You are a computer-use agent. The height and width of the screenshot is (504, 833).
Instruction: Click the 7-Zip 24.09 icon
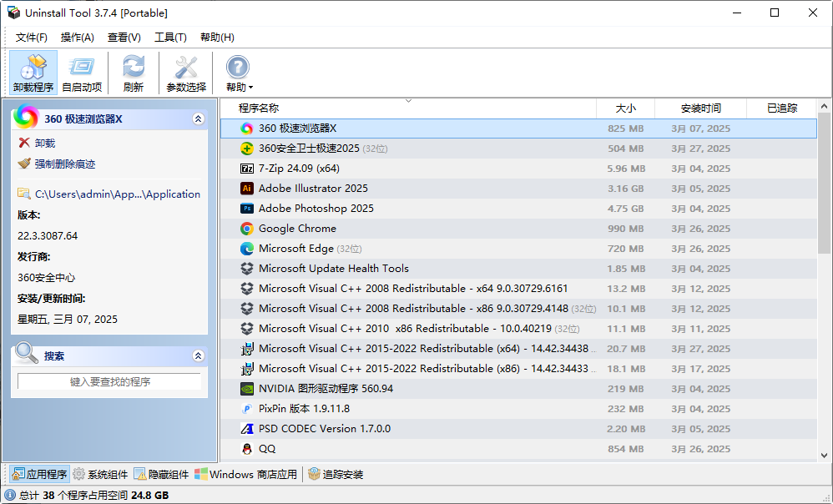246,169
